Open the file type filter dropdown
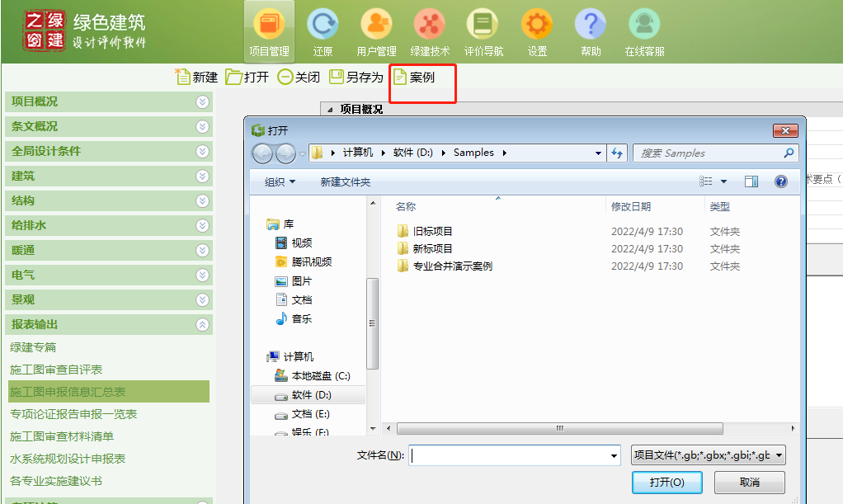 pos(708,455)
